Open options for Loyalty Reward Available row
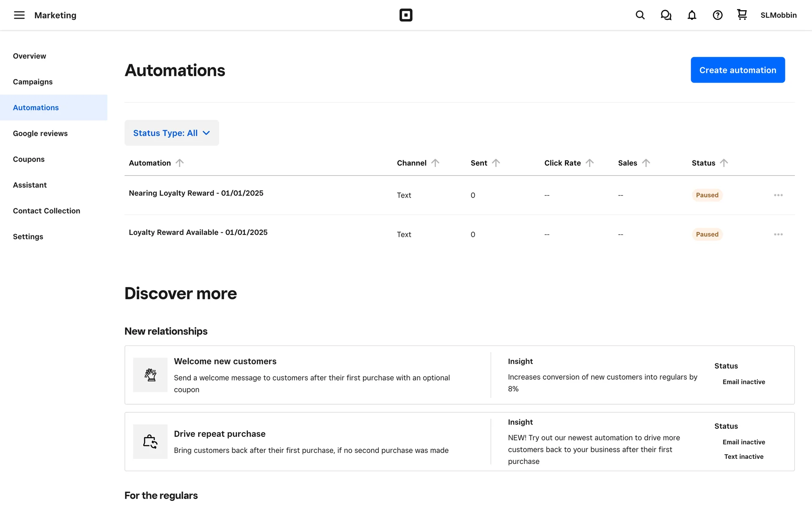The height and width of the screenshot is (508, 812). 778,235
